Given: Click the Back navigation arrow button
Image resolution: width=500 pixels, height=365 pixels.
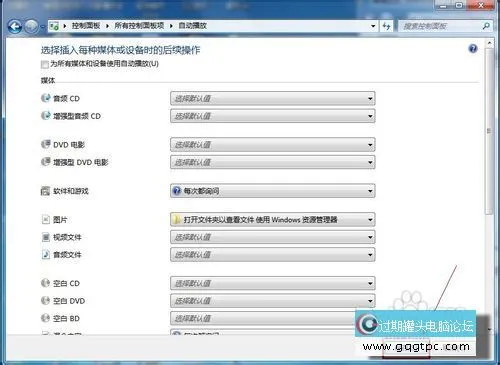Looking at the screenshot, I should 15,26.
